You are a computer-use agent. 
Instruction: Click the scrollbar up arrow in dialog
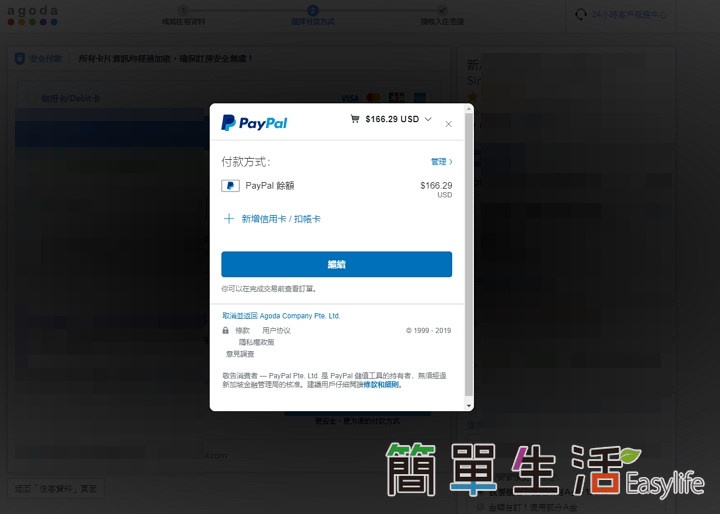click(x=469, y=108)
